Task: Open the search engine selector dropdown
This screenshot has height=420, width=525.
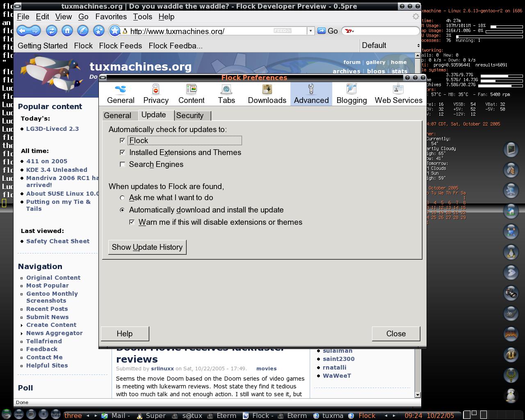Action: [x=350, y=31]
